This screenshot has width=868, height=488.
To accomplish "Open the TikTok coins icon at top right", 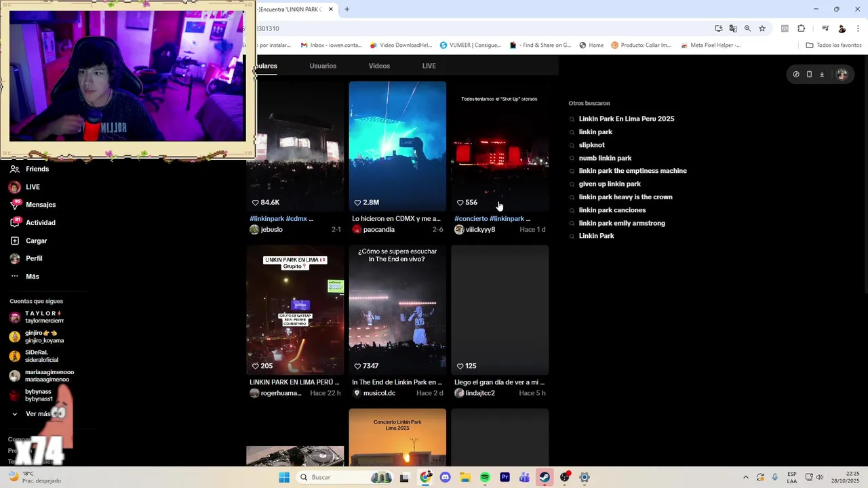I will pos(796,75).
